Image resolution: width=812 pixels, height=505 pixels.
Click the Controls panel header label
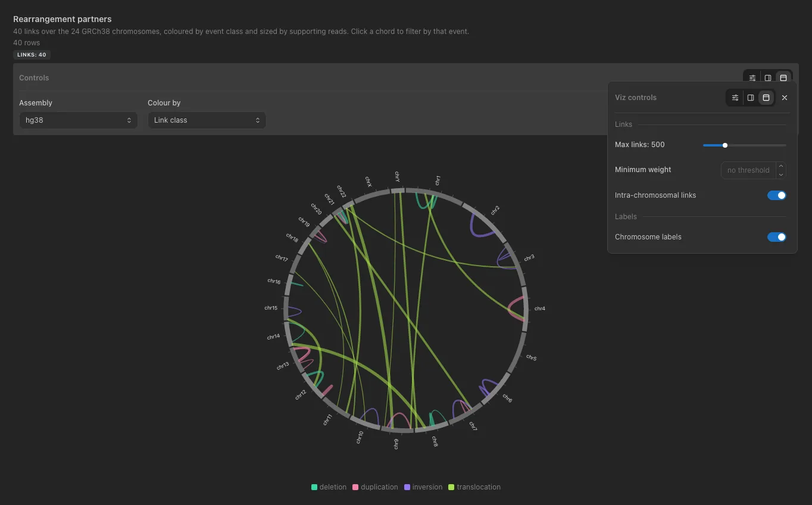(34, 78)
